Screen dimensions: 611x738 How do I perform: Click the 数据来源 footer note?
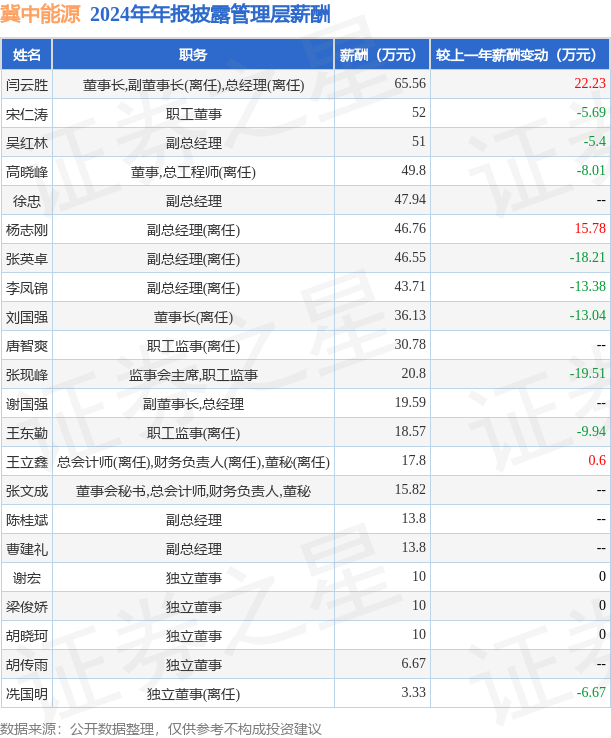pyautogui.click(x=161, y=729)
